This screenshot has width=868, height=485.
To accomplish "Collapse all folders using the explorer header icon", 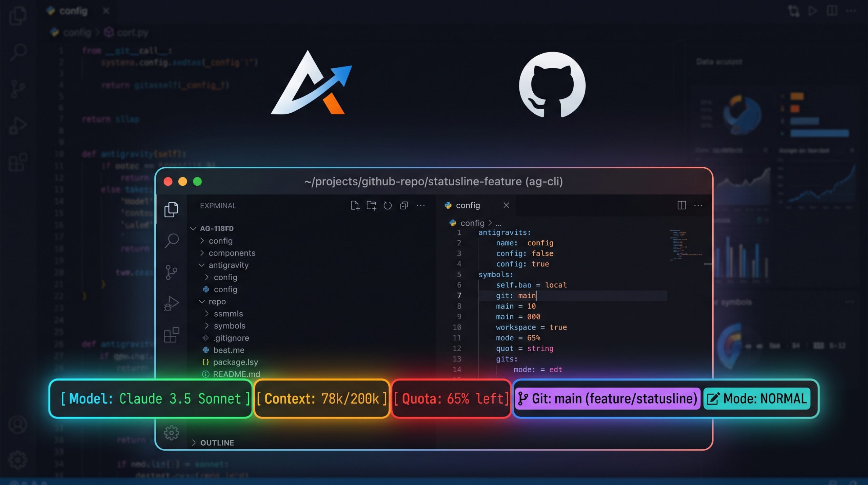I will click(404, 205).
